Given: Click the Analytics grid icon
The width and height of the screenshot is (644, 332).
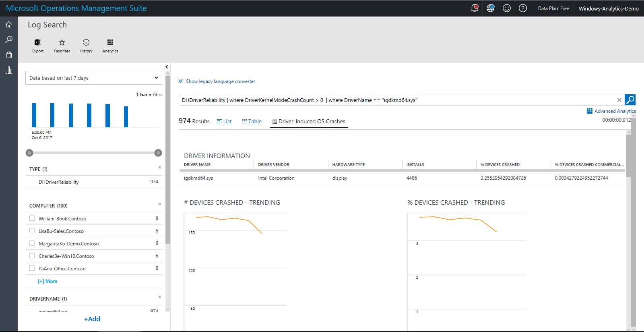Looking at the screenshot, I should (x=110, y=43).
